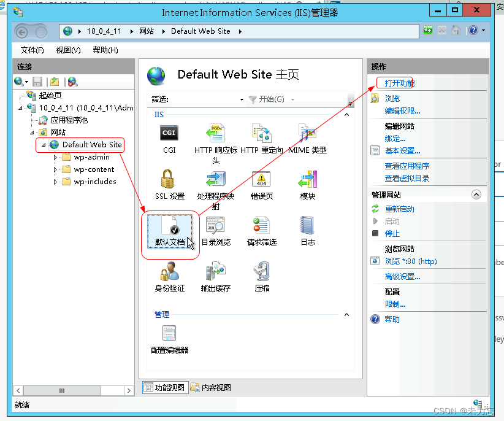This screenshot has width=504, height=421.
Task: Open the CGI feature icon
Action: coord(169,139)
